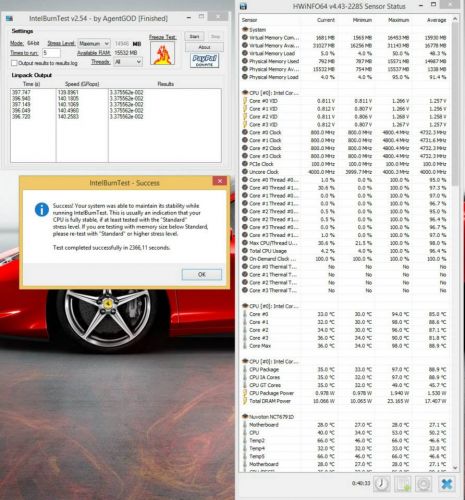Click the bolt icon next to Core #0 VID

(245, 101)
